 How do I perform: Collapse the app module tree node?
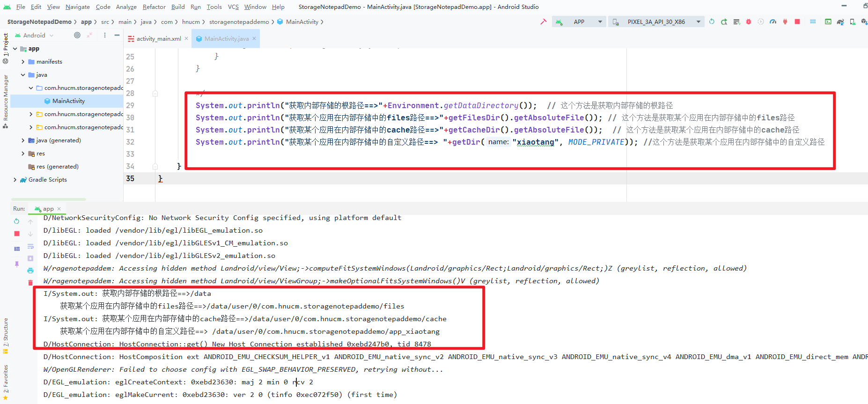coord(15,49)
